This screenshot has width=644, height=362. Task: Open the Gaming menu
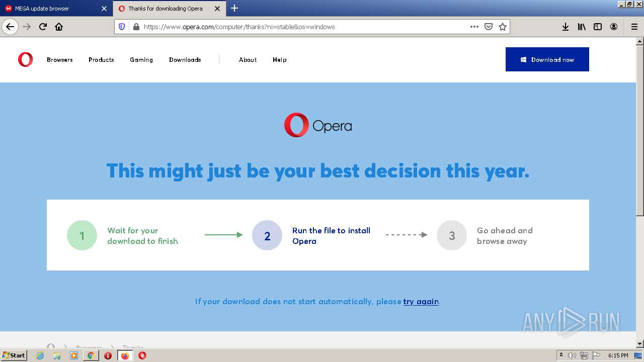(141, 59)
